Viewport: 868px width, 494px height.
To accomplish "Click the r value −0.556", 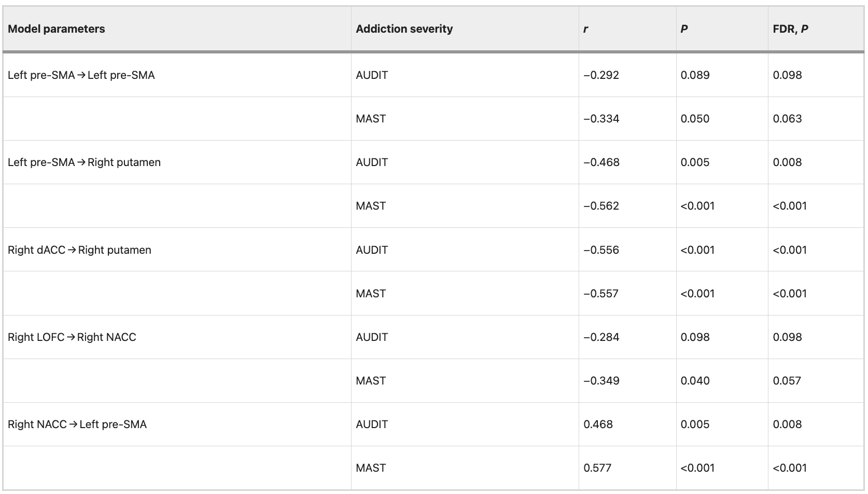I will tap(601, 250).
